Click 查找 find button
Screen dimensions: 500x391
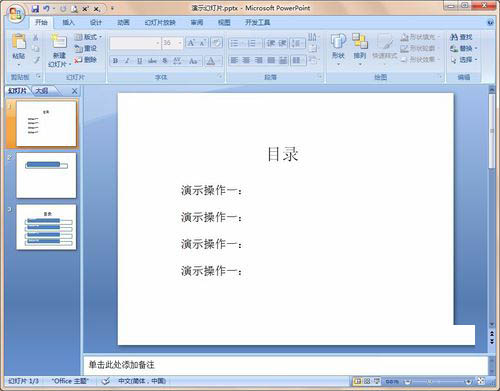pyautogui.click(x=461, y=37)
